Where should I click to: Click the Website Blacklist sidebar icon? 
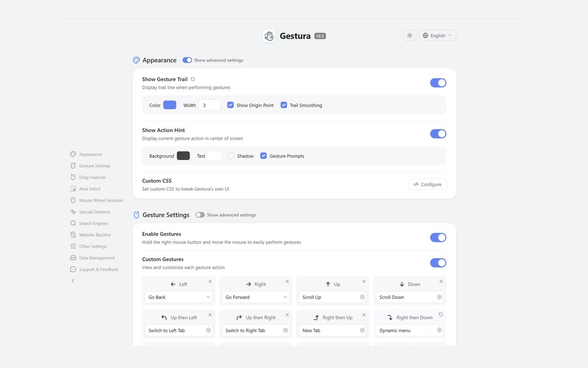(73, 235)
